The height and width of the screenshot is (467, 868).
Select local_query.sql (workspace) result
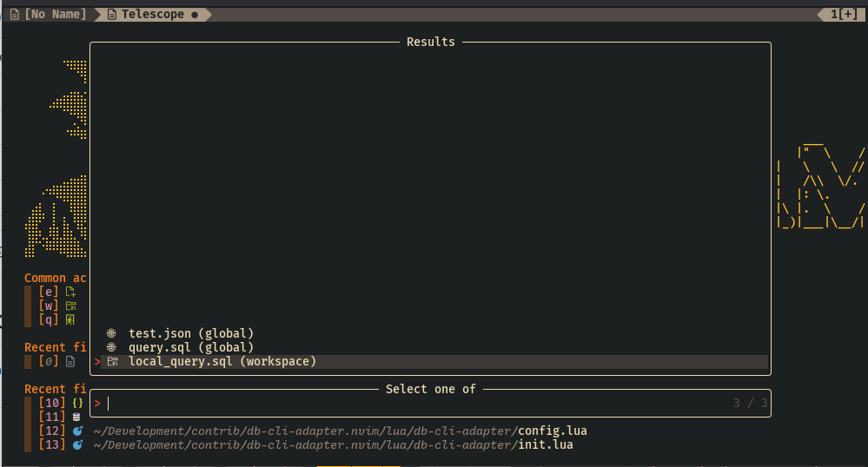pos(434,361)
